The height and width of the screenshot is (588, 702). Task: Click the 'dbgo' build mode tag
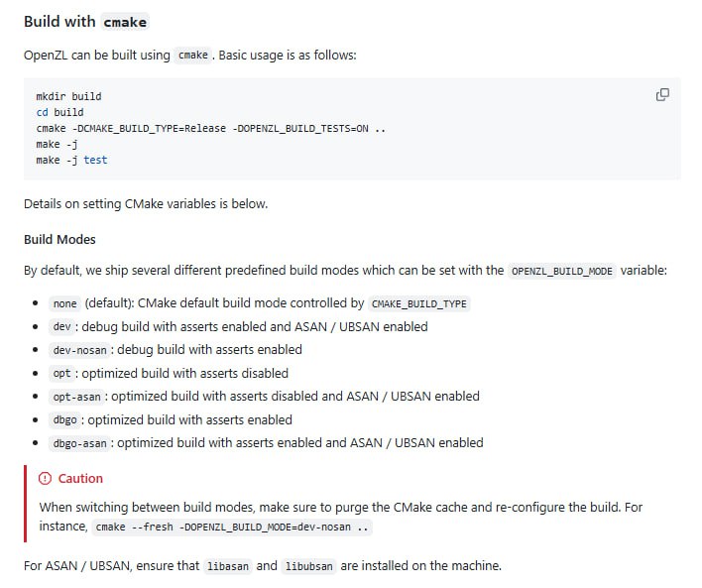tap(63, 420)
